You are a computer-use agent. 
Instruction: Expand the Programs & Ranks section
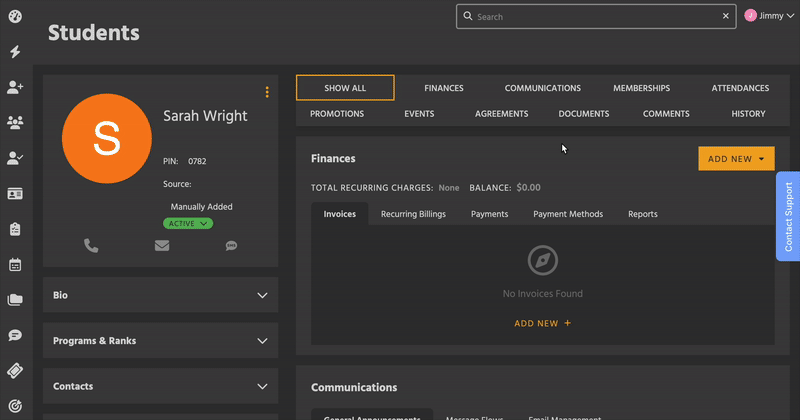(x=161, y=340)
